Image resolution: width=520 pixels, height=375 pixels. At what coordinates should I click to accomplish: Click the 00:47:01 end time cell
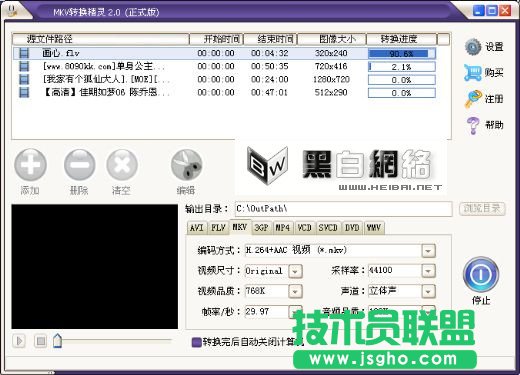270,92
